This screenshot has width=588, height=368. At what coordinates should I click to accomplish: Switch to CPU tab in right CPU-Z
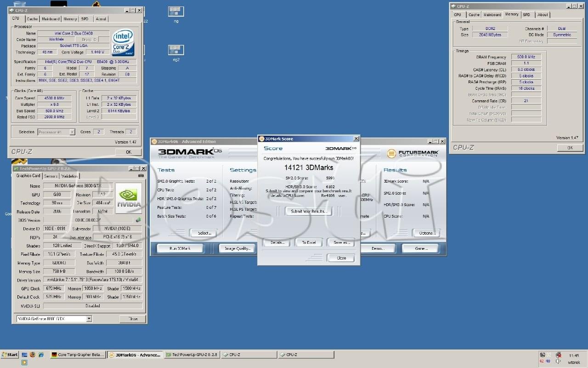458,15
